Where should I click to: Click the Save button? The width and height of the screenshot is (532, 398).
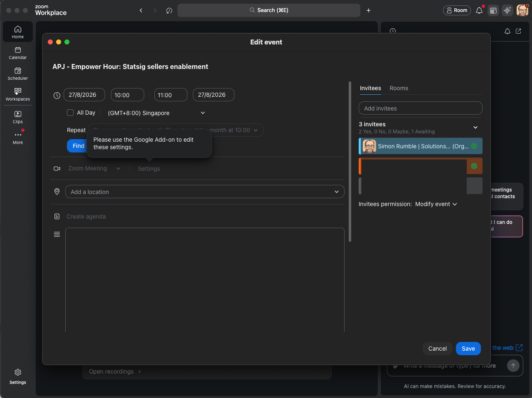[468, 349]
